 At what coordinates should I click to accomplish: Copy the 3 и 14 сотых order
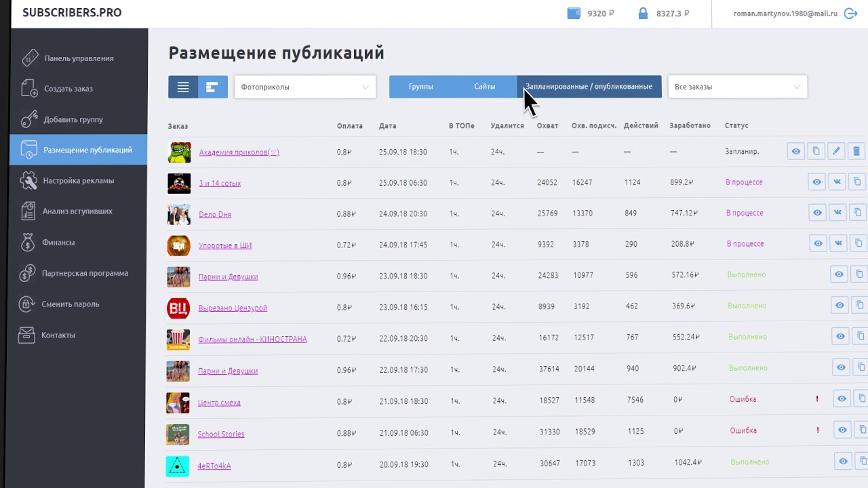coord(858,182)
